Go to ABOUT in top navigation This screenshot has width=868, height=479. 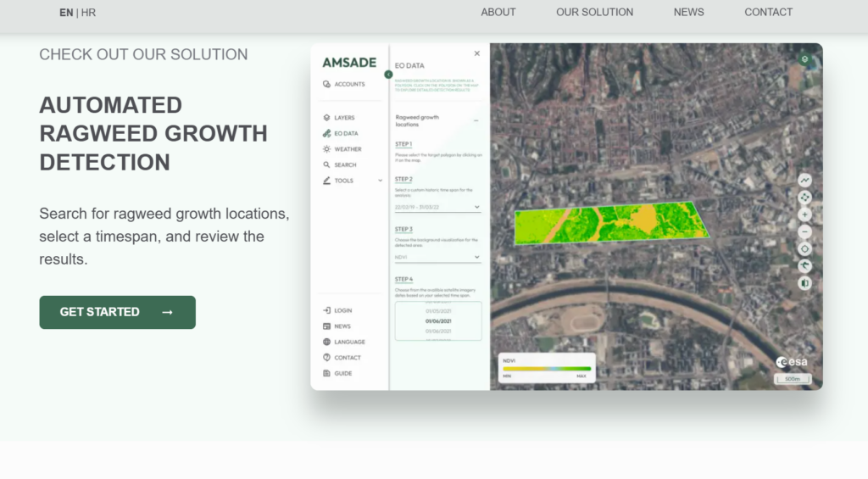[x=498, y=12]
